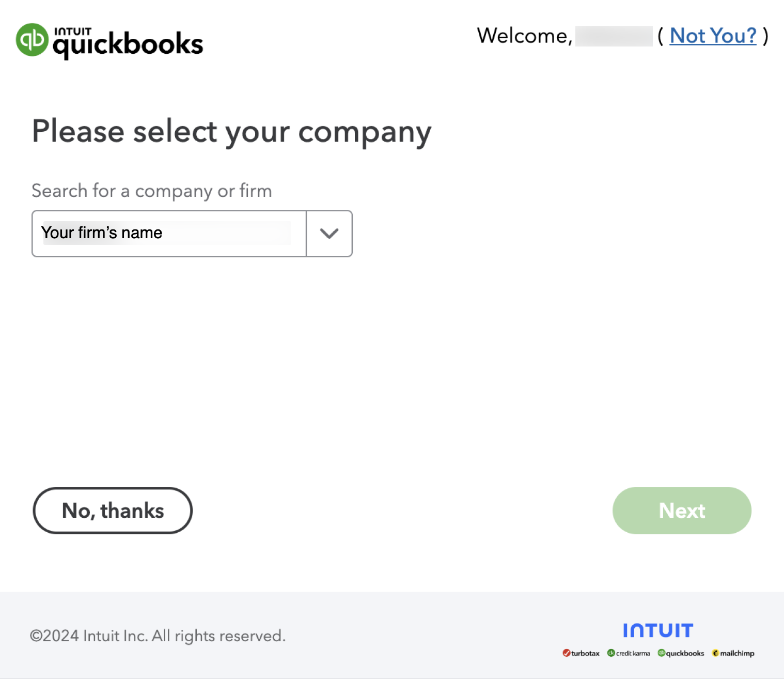Click the Intuit QuickBooks wordmark in header
Viewport: 784px width, 679px height.
tap(128, 42)
